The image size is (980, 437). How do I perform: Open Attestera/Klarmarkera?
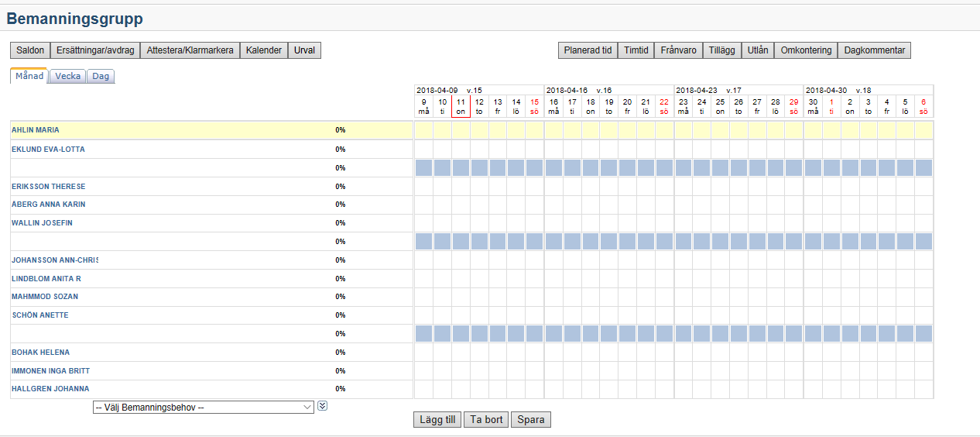[190, 50]
